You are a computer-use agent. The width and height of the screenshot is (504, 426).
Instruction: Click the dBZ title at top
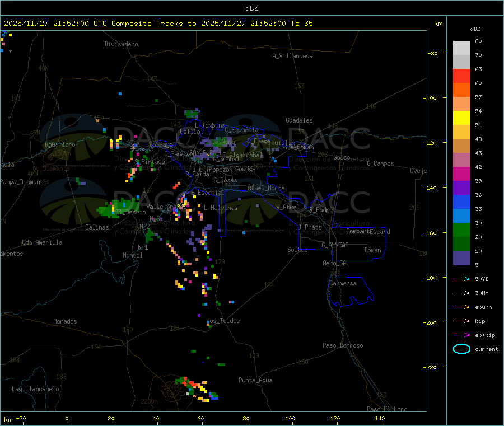pyautogui.click(x=251, y=8)
